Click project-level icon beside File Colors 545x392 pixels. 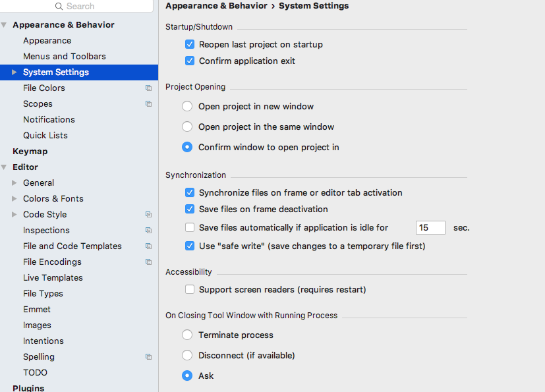tap(148, 88)
